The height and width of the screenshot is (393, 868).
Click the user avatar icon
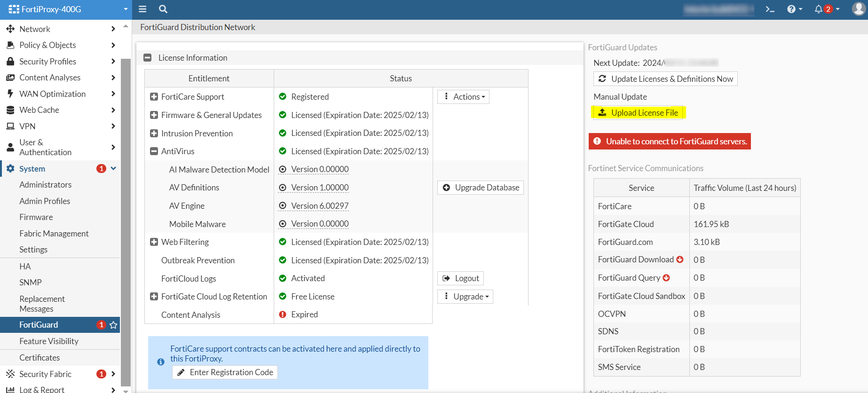click(x=859, y=9)
